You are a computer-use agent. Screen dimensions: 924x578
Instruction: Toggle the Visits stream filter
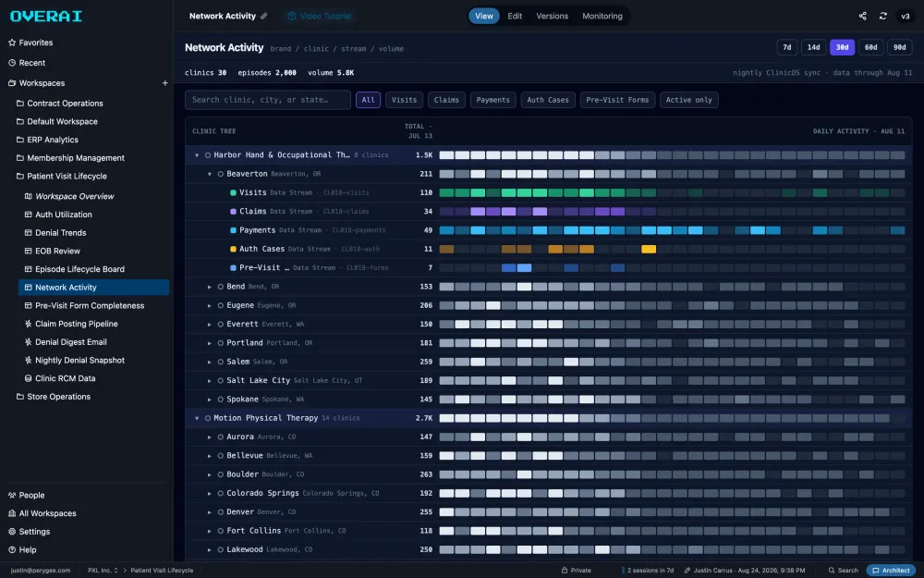405,100
